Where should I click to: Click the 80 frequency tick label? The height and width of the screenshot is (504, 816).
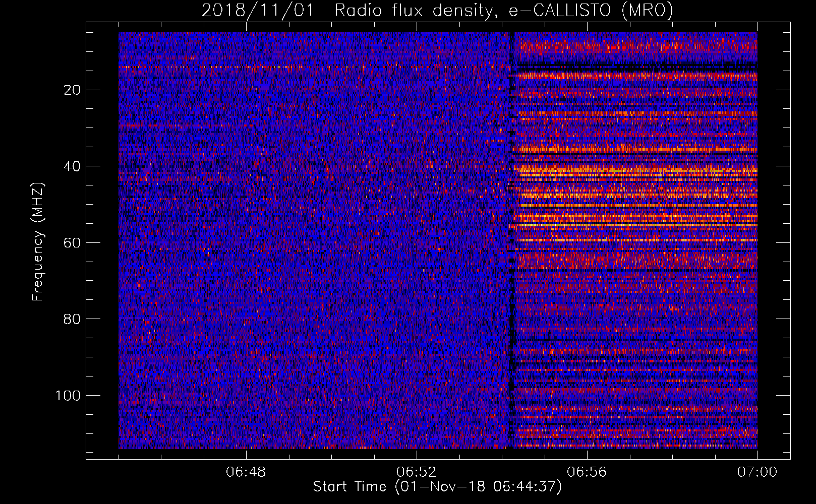click(x=72, y=319)
